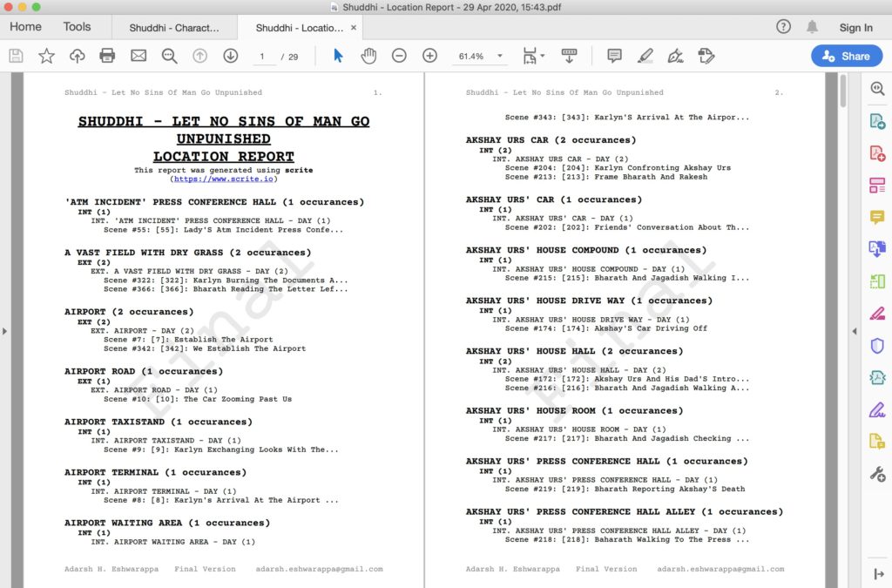
Task: Send the file by email
Action: [139, 56]
